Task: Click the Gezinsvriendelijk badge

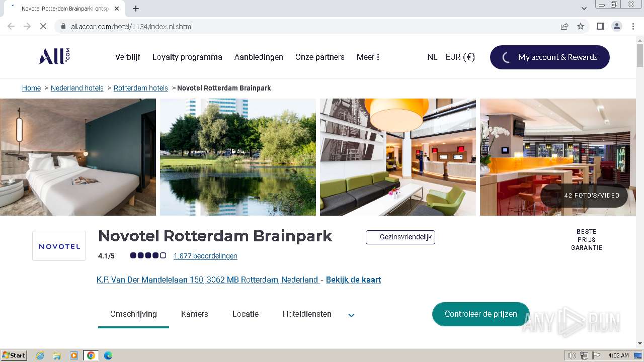Action: [x=400, y=237]
